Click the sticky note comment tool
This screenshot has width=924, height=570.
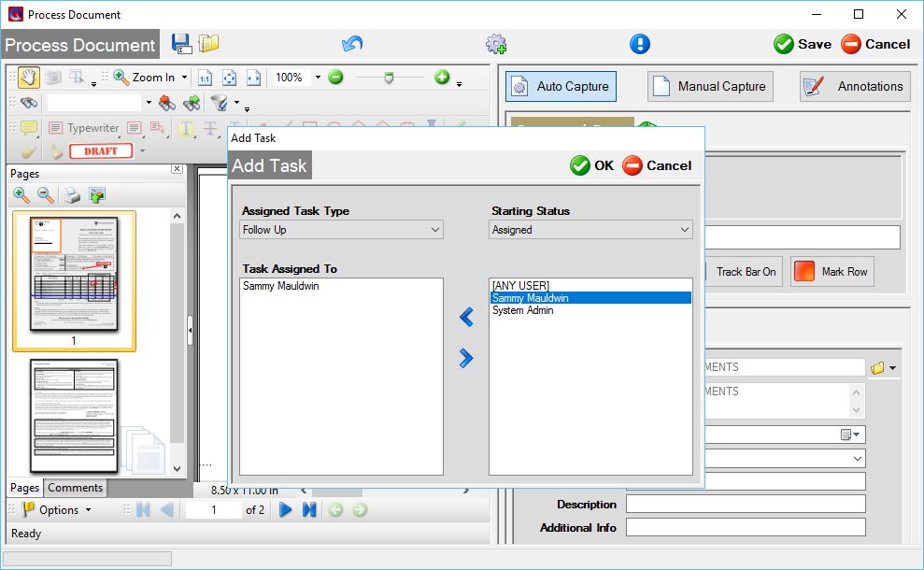tap(28, 128)
